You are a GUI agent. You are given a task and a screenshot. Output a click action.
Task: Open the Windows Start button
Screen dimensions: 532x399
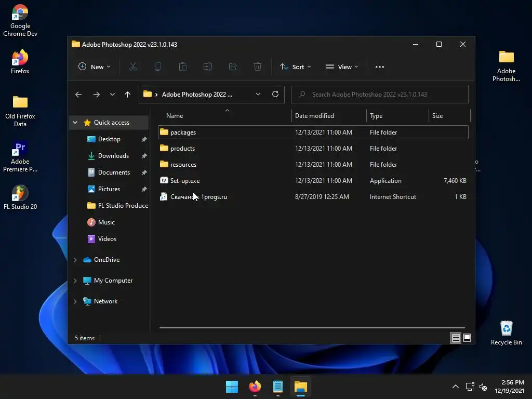click(x=232, y=387)
